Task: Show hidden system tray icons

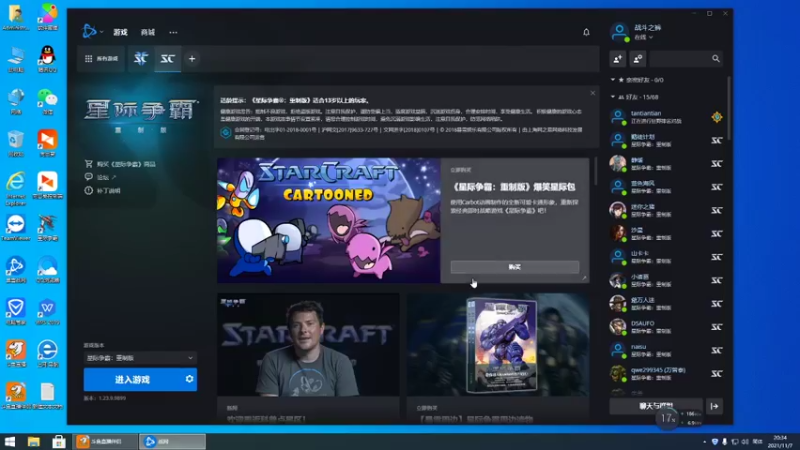Action: (705, 442)
